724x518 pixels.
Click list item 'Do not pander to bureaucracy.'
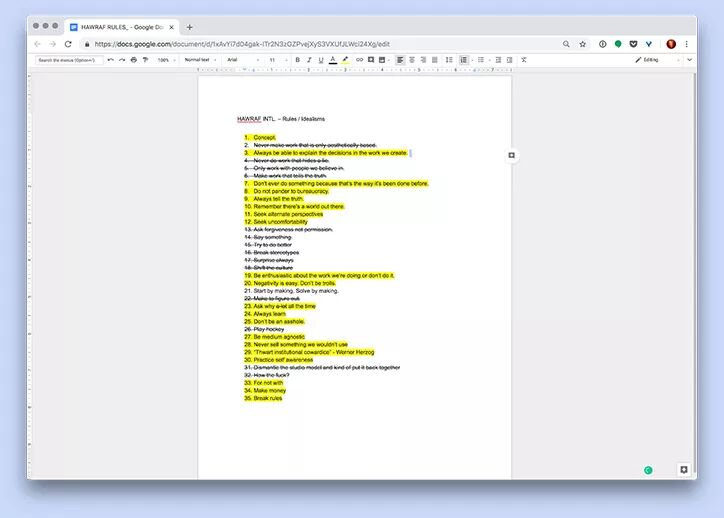(291, 191)
